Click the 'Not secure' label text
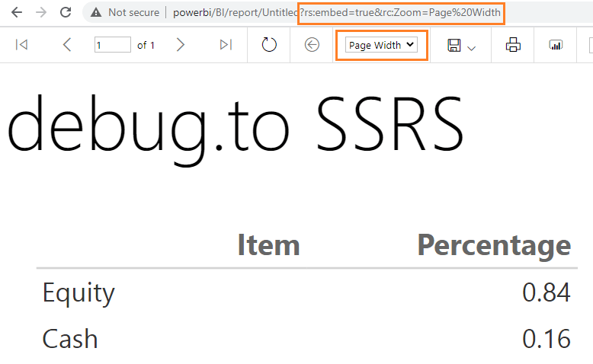 point(134,12)
